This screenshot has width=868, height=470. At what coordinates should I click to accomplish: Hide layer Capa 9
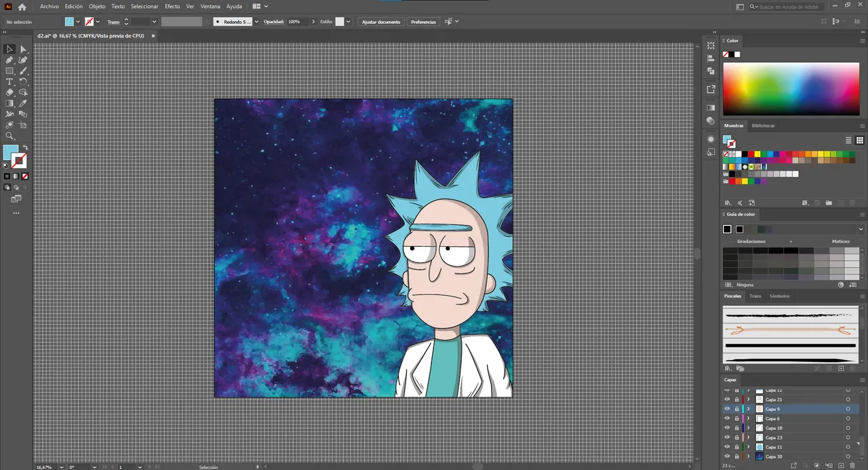click(x=727, y=409)
